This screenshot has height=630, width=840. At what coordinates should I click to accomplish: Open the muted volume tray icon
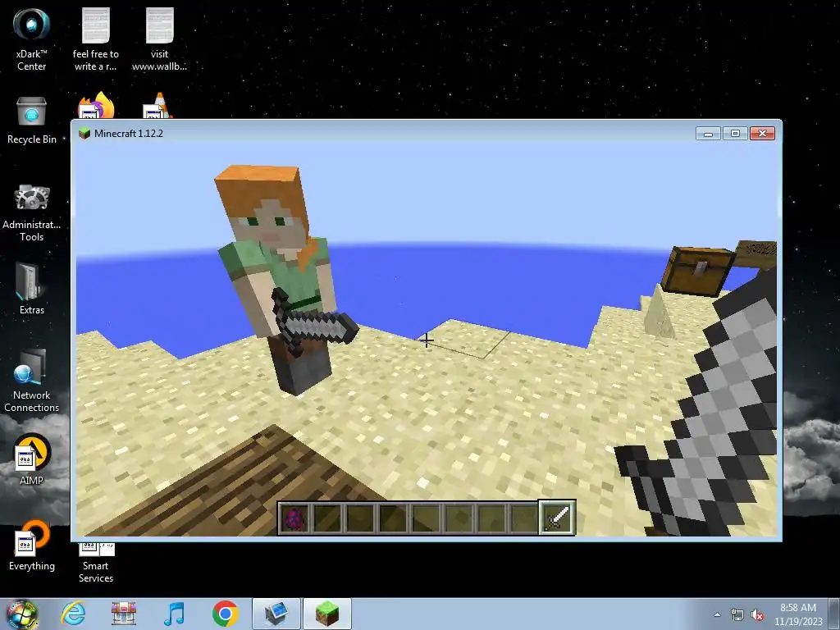click(757, 615)
